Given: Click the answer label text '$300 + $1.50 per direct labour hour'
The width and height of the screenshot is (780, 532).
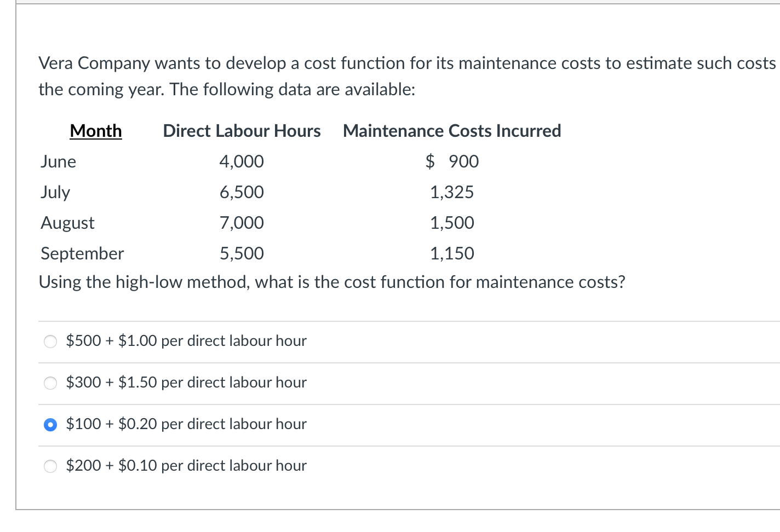Looking at the screenshot, I should coord(186,383).
